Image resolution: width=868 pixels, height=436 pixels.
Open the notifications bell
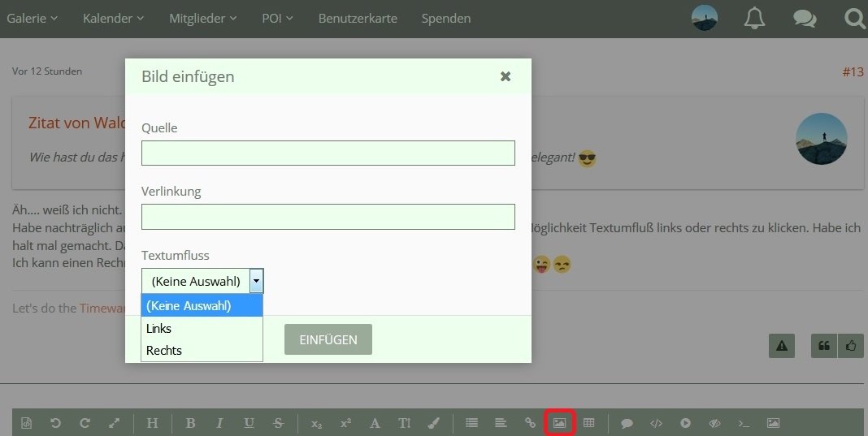click(x=754, y=18)
